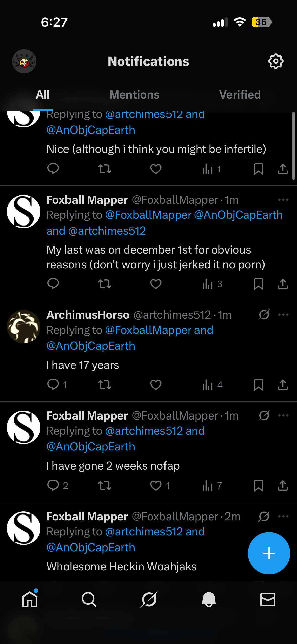Like the "I have 17 years" reply
Screen dimensions: 297x644
coord(156,385)
